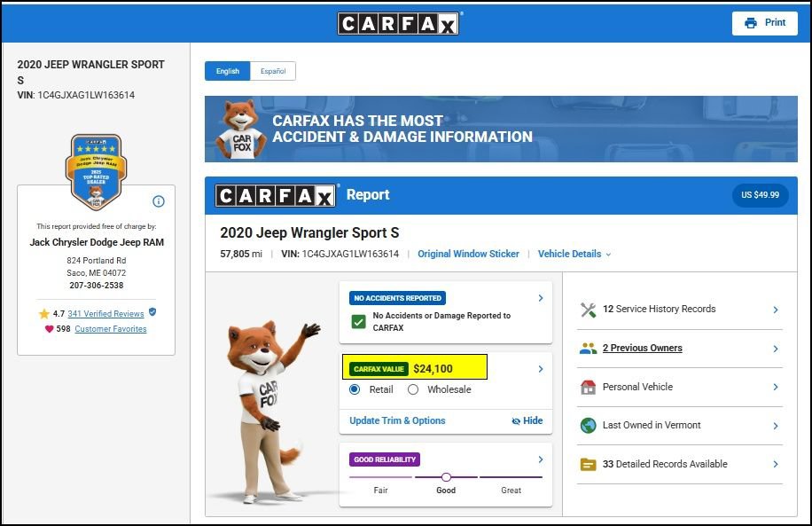This screenshot has height=526, width=812.
Task: Click the house icon for Personal Vehicle
Action: pos(589,387)
